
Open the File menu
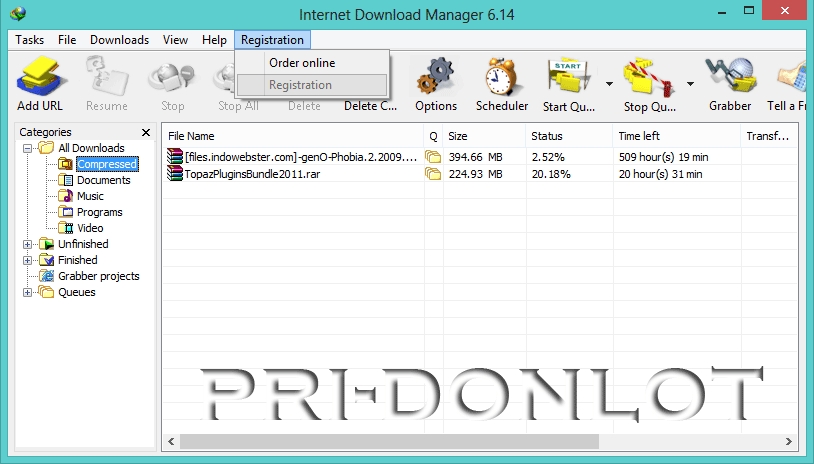click(67, 40)
